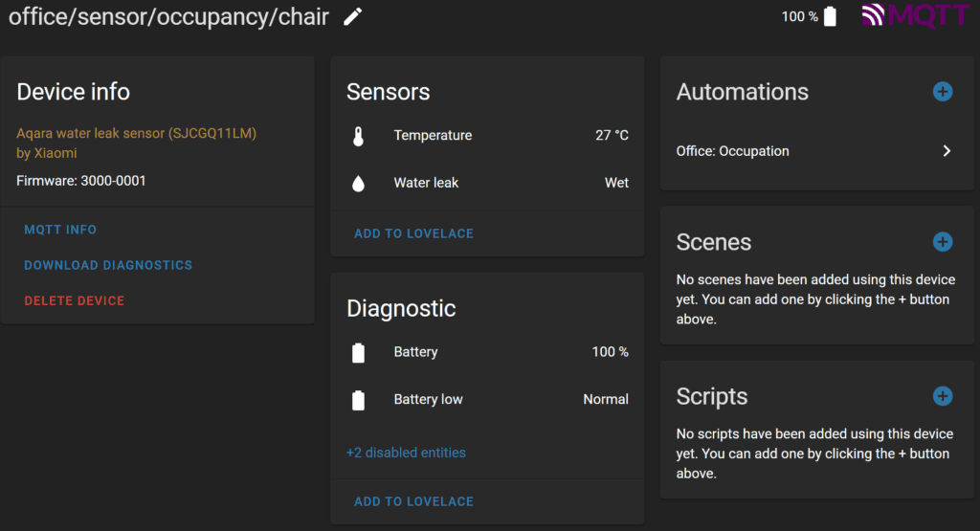Open Aqara water leak sensor model link
This screenshot has width=980, height=531.
click(x=136, y=144)
